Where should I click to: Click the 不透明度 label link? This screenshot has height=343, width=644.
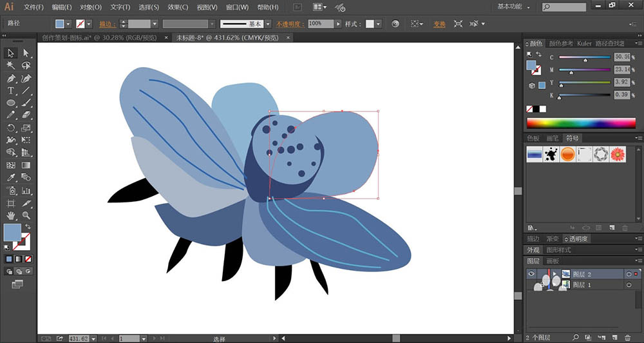(291, 24)
